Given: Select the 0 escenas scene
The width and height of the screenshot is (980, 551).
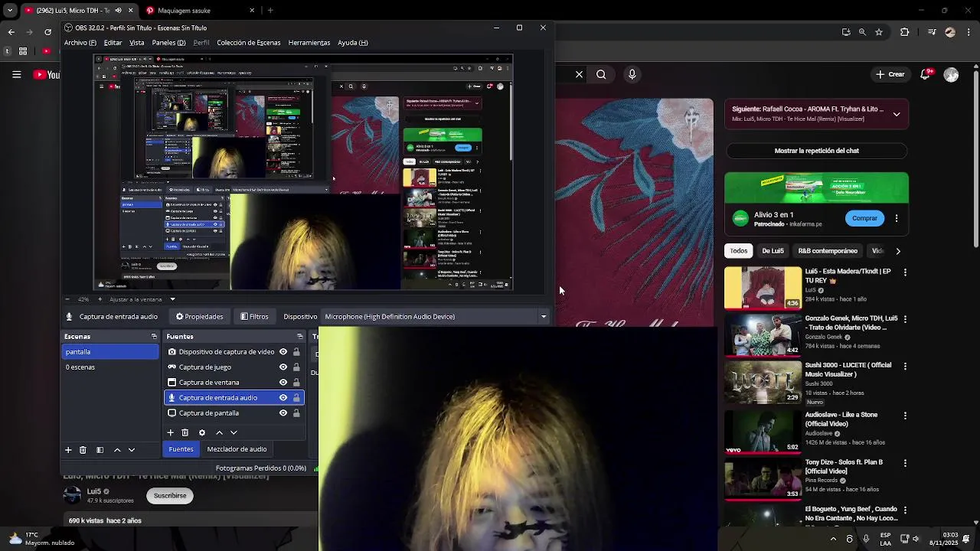Looking at the screenshot, I should point(110,367).
